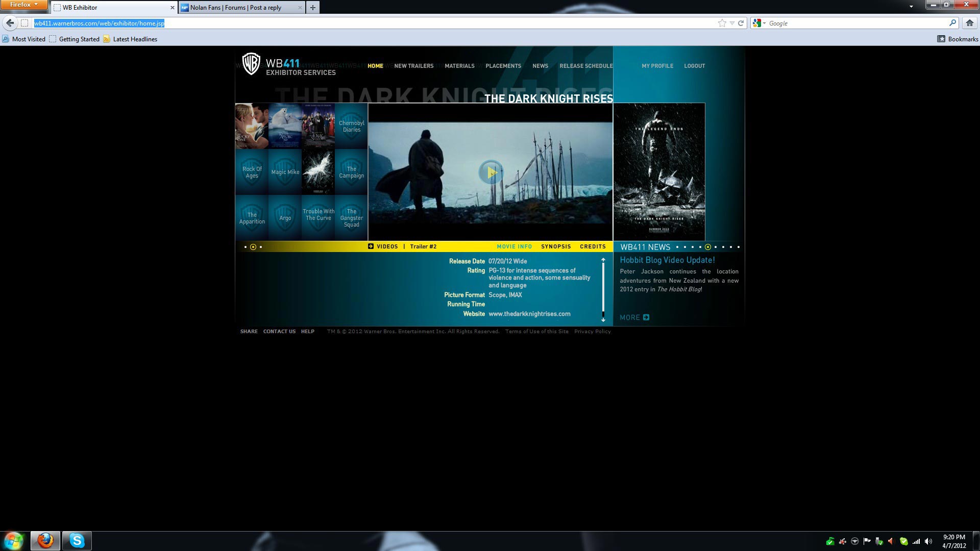
Task: Select the last WB411 News page dot
Action: click(738, 247)
